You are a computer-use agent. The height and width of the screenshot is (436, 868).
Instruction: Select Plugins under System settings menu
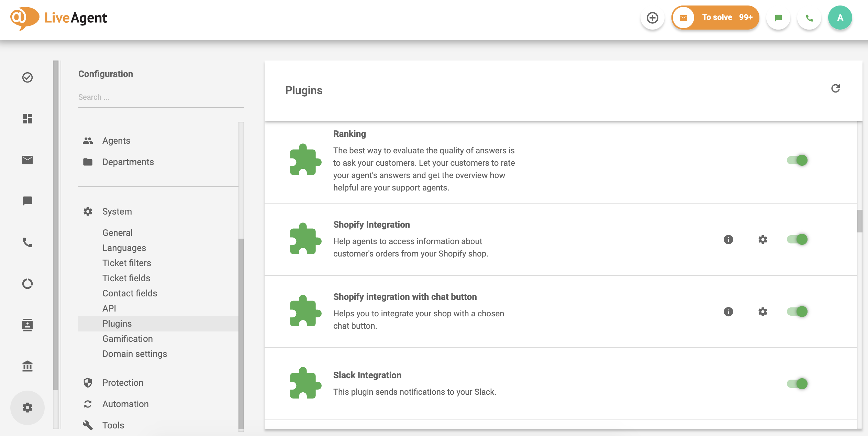(x=117, y=323)
